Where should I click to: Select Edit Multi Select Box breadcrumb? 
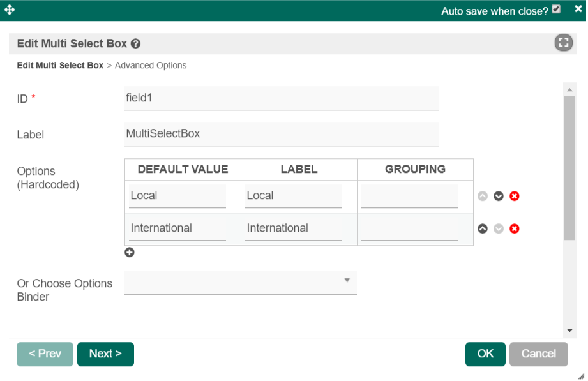(x=60, y=65)
